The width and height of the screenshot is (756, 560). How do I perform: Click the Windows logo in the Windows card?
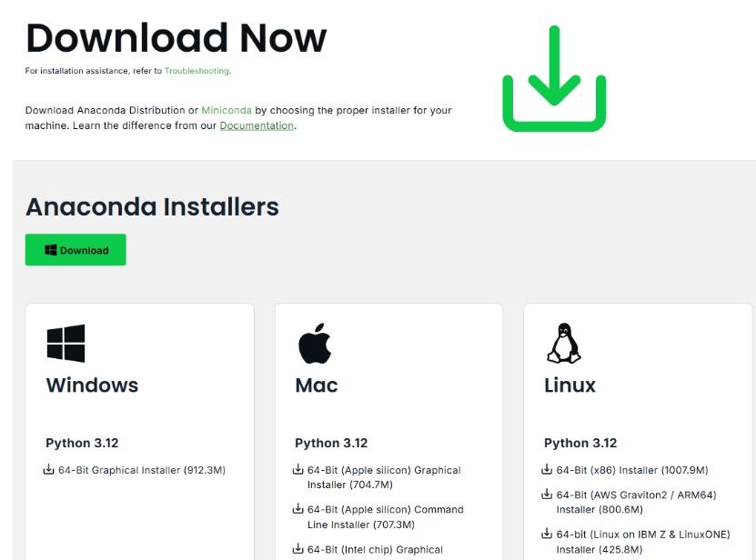(x=66, y=344)
